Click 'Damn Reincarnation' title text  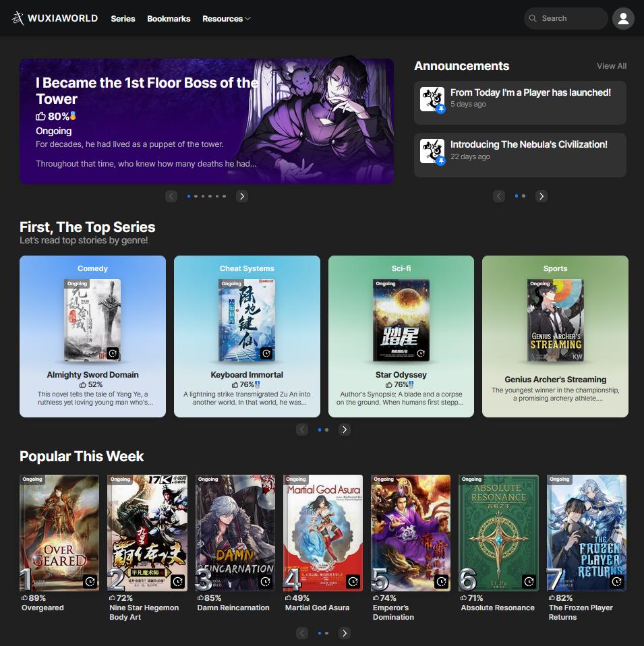(233, 608)
